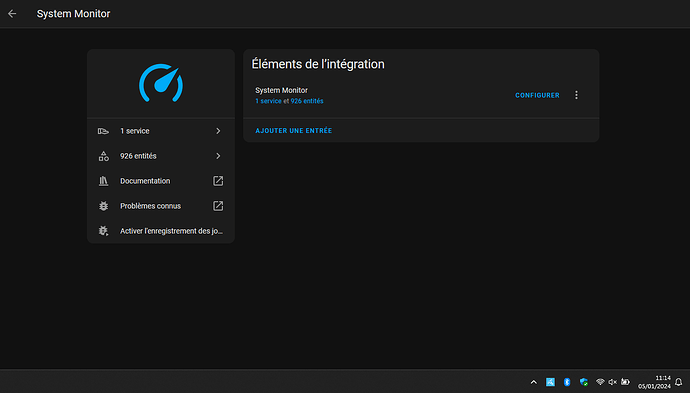Follow the blue '1 service' link
The width and height of the screenshot is (690, 393).
268,101
